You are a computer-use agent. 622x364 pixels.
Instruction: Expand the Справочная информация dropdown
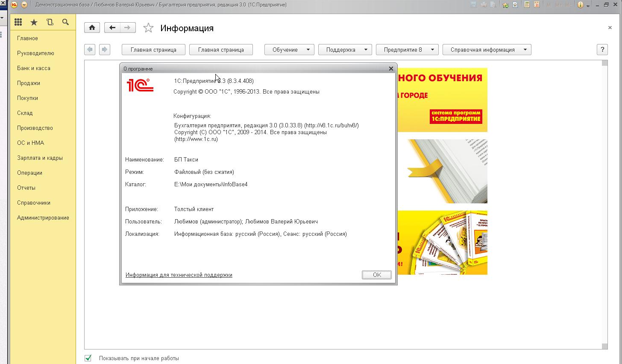(x=487, y=50)
